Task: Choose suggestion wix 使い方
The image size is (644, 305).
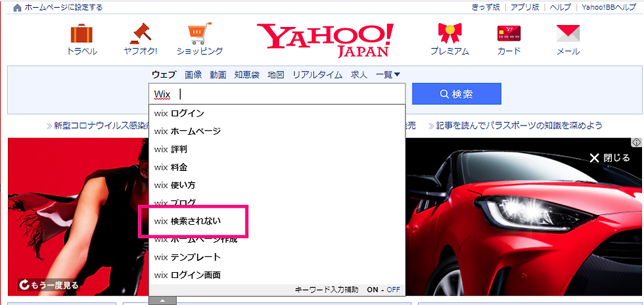Action: [x=277, y=185]
